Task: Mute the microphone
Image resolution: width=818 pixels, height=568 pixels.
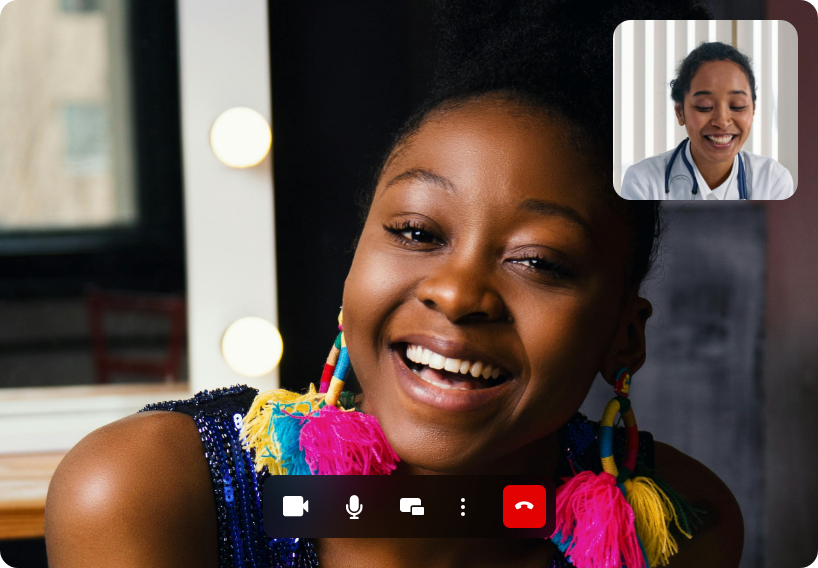Action: point(354,507)
